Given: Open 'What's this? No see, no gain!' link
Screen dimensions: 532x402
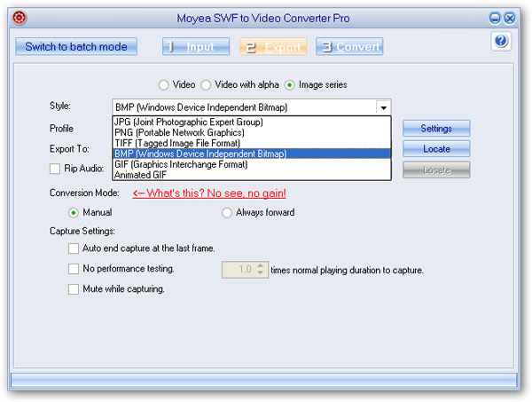Looking at the screenshot, I should pyautogui.click(x=209, y=193).
